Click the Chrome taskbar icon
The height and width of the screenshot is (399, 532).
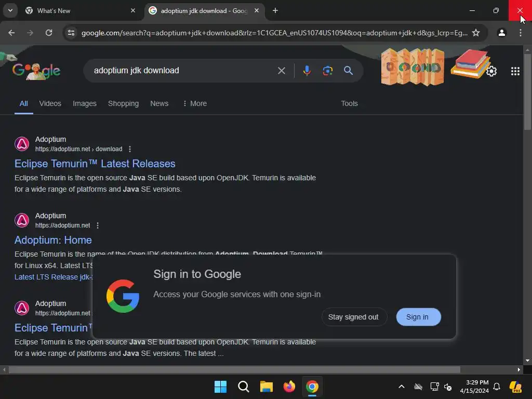point(312,387)
